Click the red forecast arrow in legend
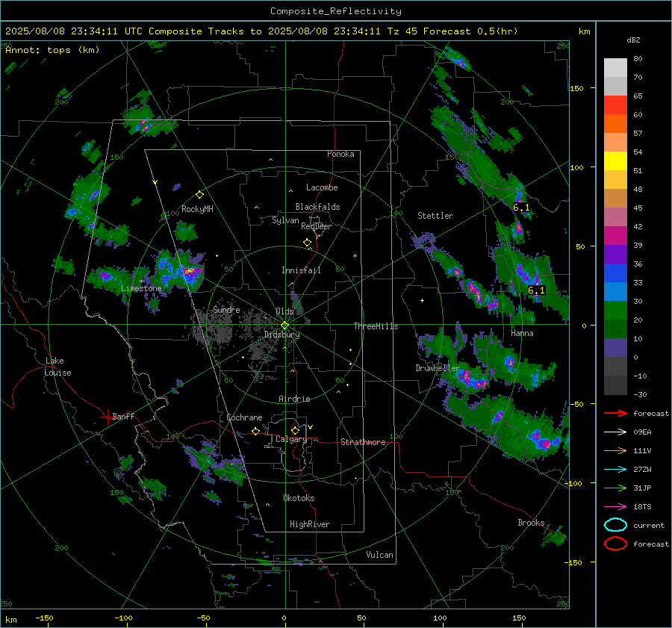672x628 pixels. (x=615, y=413)
